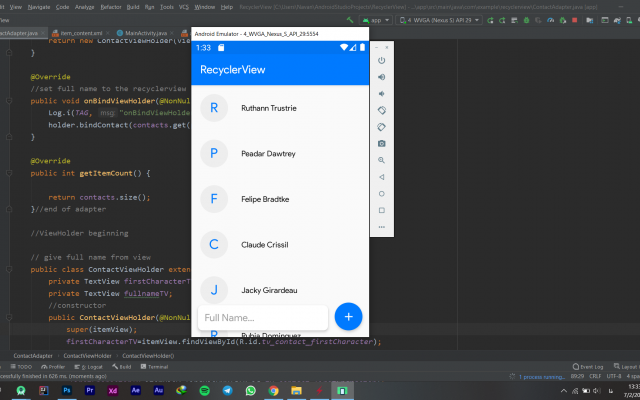Open Telegram from the taskbar
Image resolution: width=640 pixels, height=400 pixels.
tap(227, 391)
